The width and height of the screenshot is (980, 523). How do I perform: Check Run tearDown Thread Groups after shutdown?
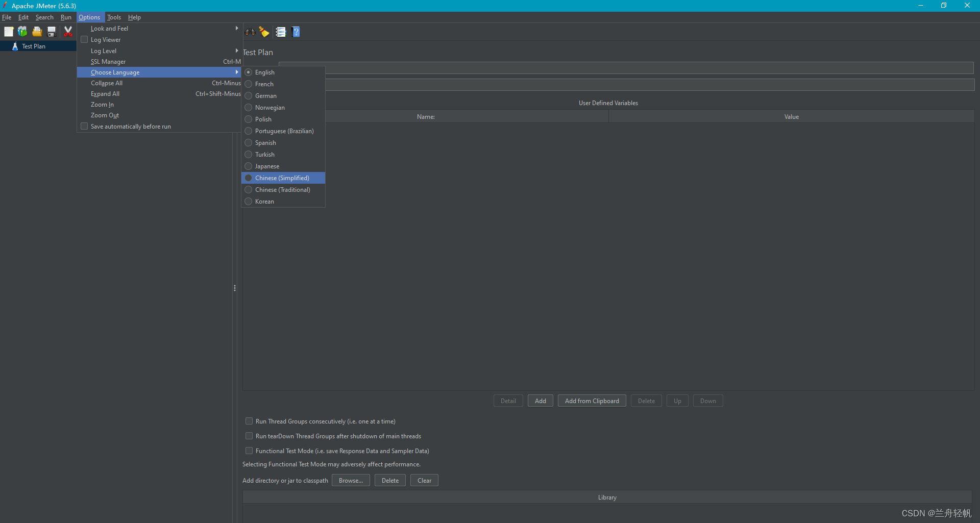pos(249,436)
